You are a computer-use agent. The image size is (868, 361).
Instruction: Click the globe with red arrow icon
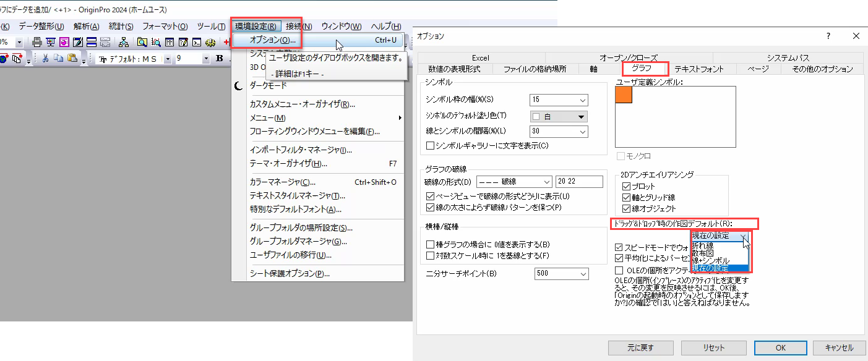pos(4,59)
